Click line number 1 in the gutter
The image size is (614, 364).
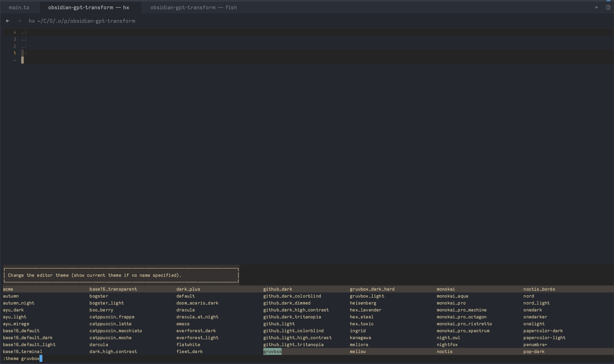15,53
